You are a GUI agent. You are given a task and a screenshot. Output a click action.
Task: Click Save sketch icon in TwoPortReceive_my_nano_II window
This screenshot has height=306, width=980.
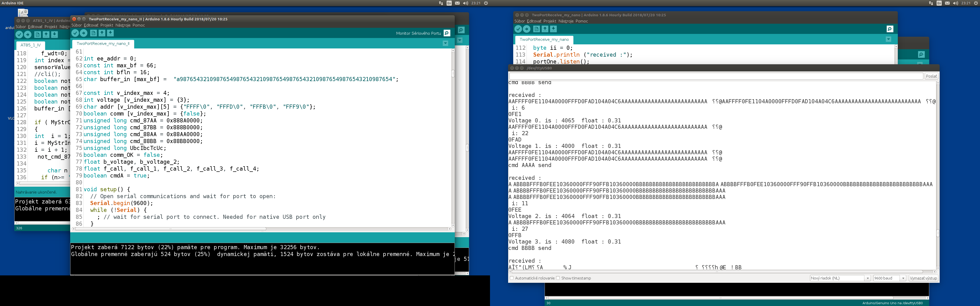[110, 33]
